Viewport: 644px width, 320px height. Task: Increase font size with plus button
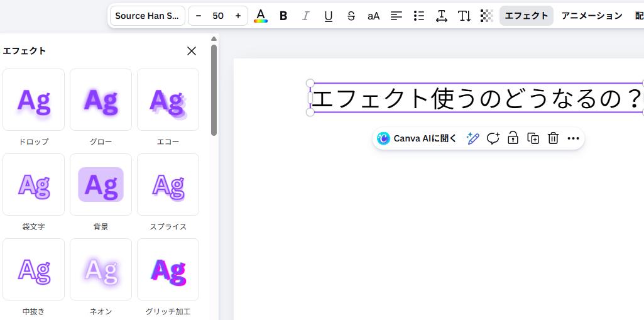[237, 16]
